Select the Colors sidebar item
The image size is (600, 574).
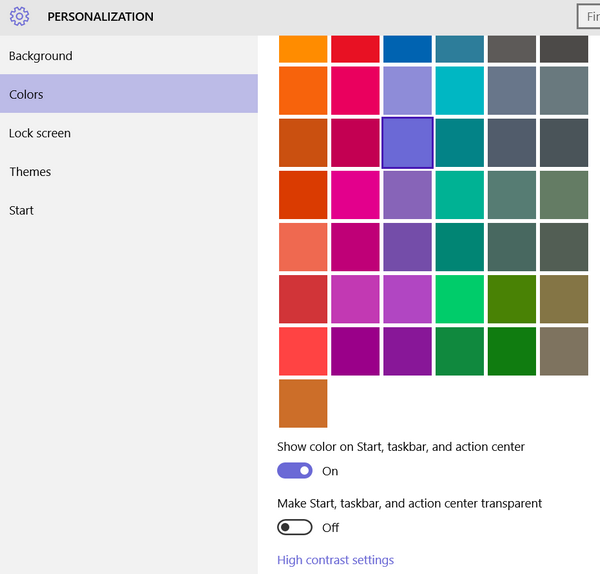[129, 94]
